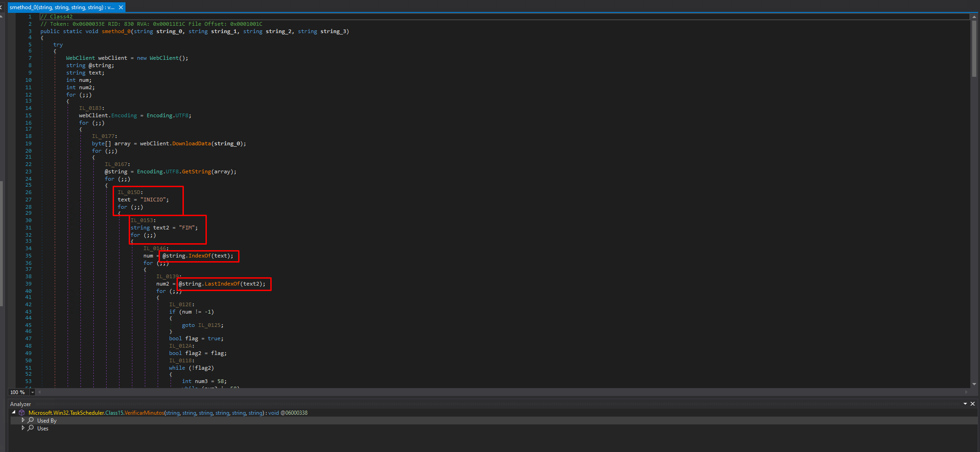Click the IndexOf method call on line 35
The image size is (980, 452).
(199, 256)
